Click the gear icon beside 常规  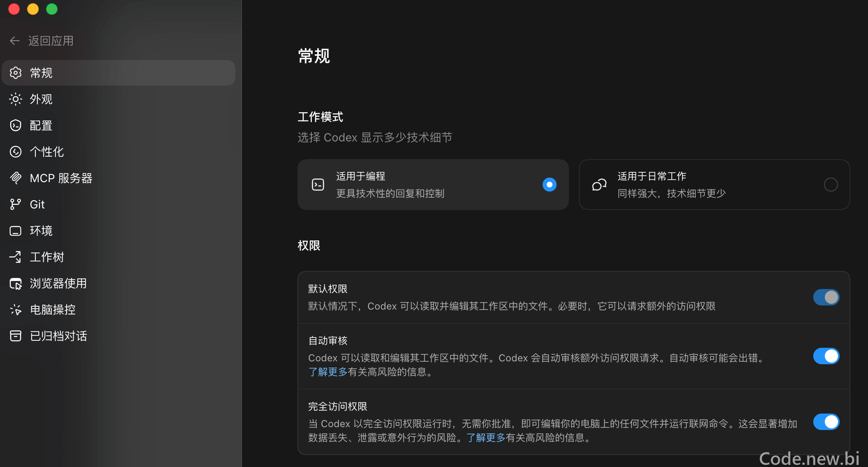(16, 73)
